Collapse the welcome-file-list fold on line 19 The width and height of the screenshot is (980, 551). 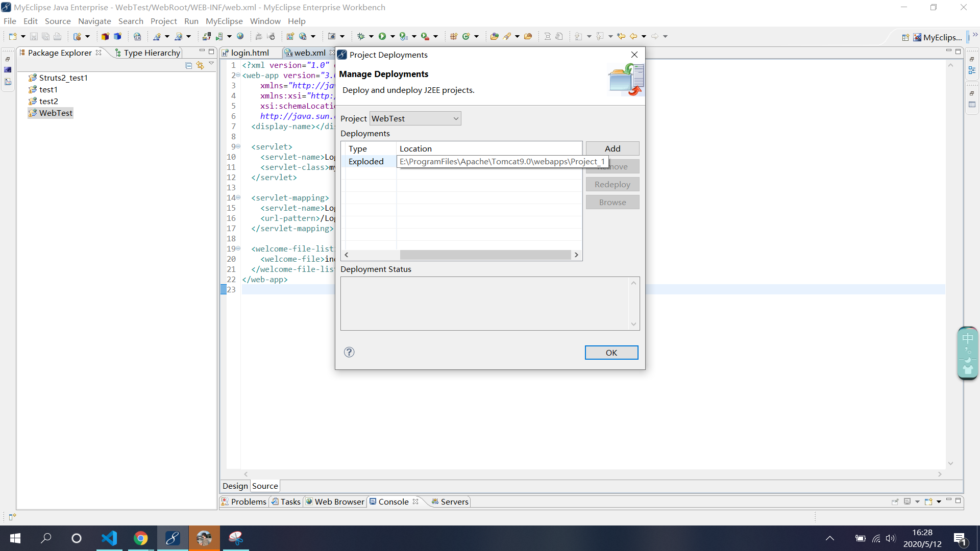coord(238,248)
